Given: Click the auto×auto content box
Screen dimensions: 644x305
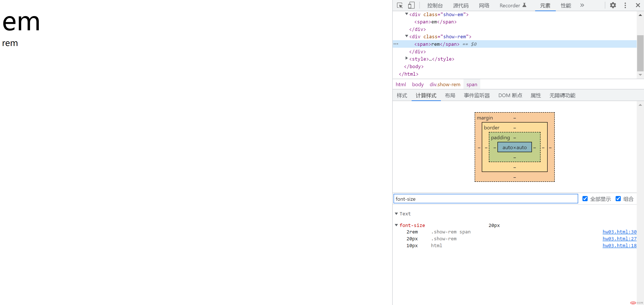Looking at the screenshot, I should pyautogui.click(x=514, y=147).
